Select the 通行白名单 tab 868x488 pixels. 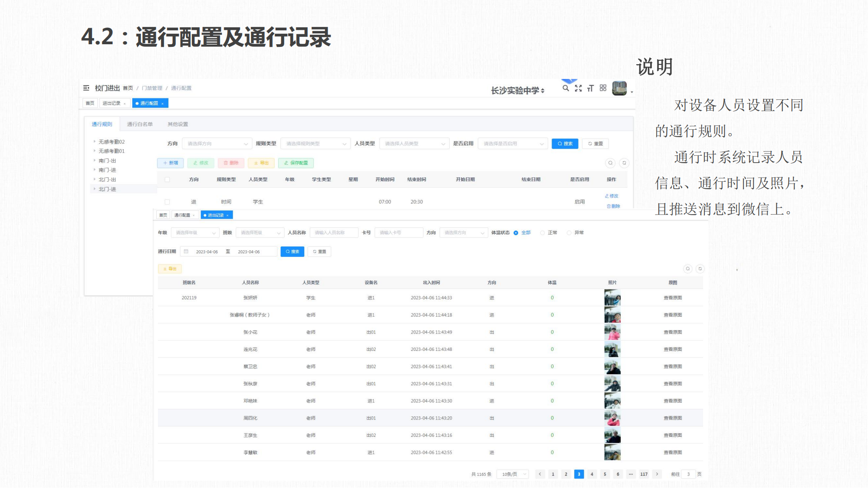(x=140, y=124)
